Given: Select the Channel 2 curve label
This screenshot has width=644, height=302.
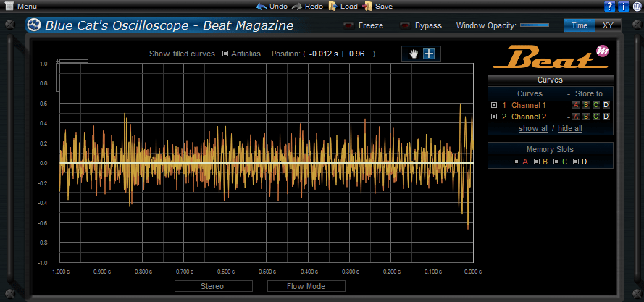Looking at the screenshot, I should tap(529, 117).
